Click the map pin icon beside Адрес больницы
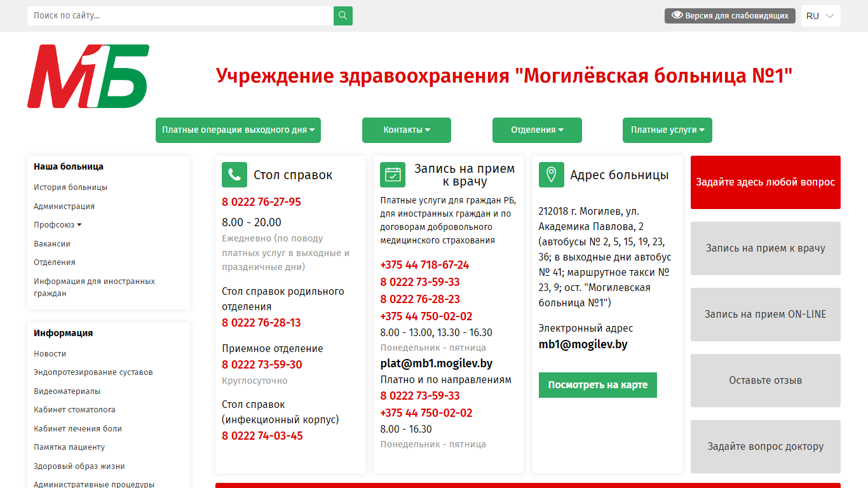The image size is (868, 488). tap(552, 175)
